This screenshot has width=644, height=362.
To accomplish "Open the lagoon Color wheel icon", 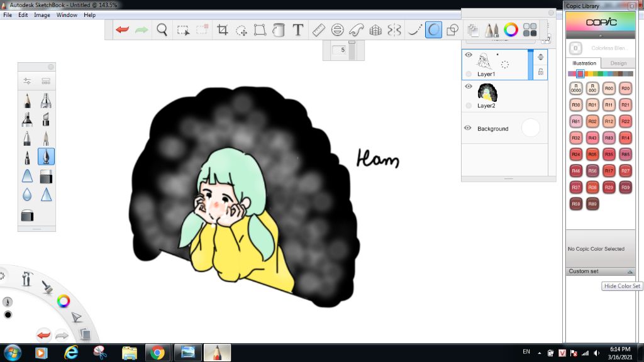I will tap(64, 301).
